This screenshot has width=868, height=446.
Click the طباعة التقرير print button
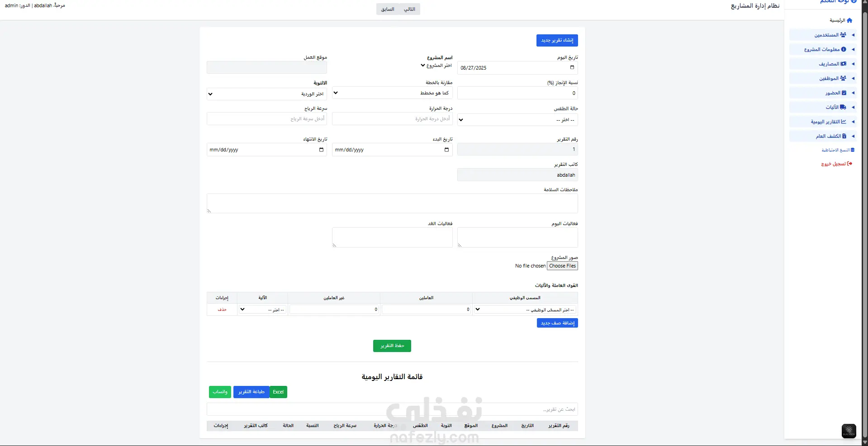251,392
